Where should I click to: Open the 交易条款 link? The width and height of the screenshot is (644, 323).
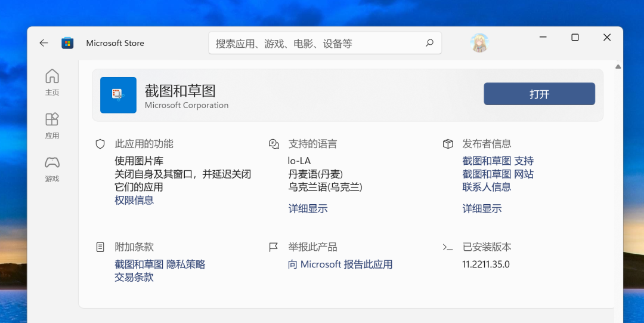pyautogui.click(x=134, y=278)
